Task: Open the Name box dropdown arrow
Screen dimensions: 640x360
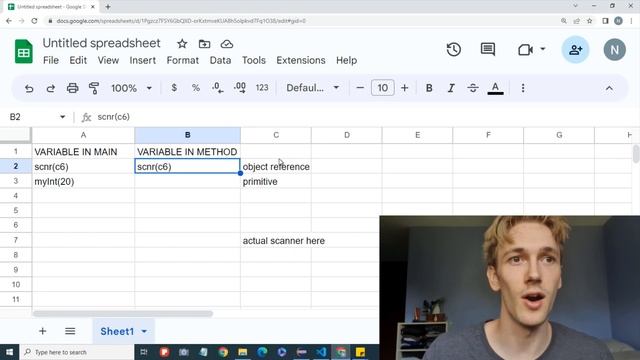Action: tap(62, 117)
